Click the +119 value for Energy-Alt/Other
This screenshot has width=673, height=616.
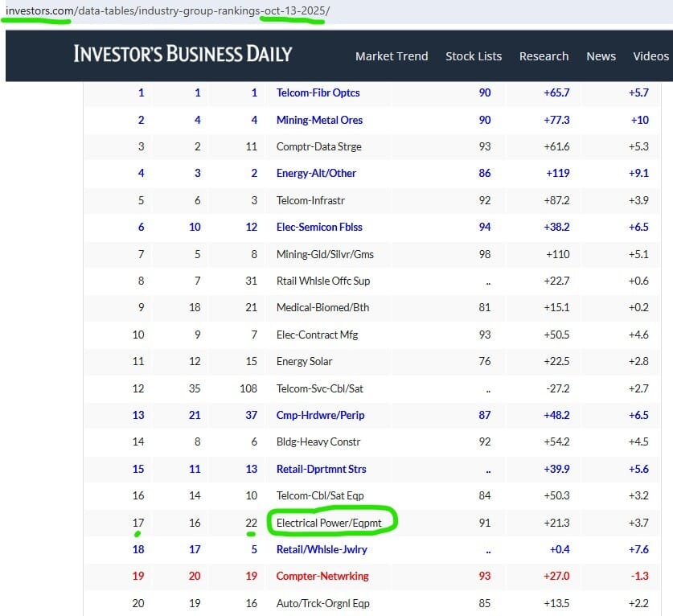(557, 173)
